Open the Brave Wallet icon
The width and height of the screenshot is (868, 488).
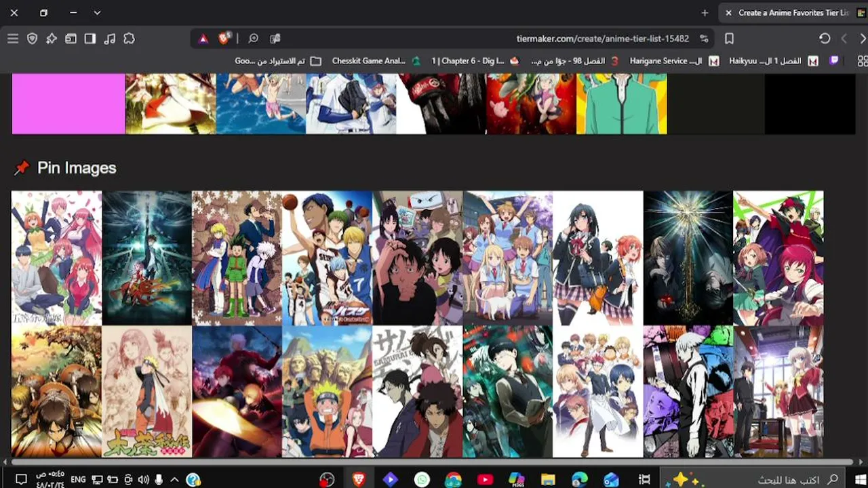pyautogui.click(x=71, y=39)
